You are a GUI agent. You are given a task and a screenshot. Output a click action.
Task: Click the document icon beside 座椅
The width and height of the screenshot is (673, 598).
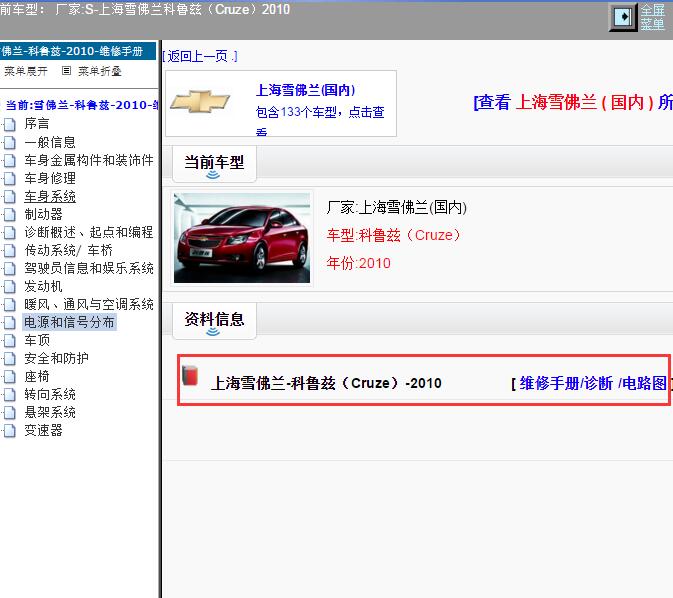point(10,376)
